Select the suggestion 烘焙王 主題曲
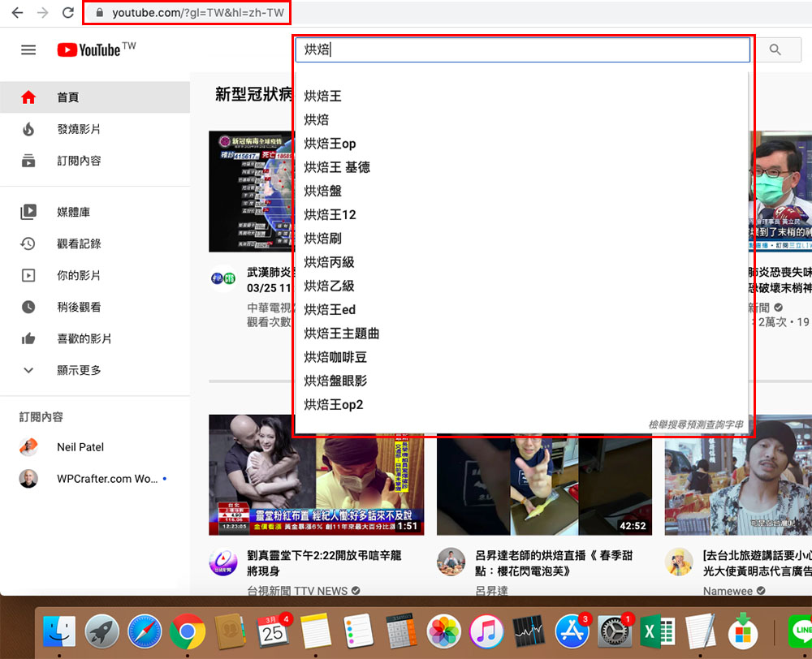The image size is (812, 659). 341,333
